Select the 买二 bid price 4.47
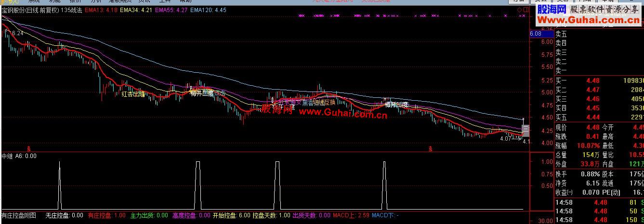The width and height of the screenshot is (644, 224). point(593,90)
